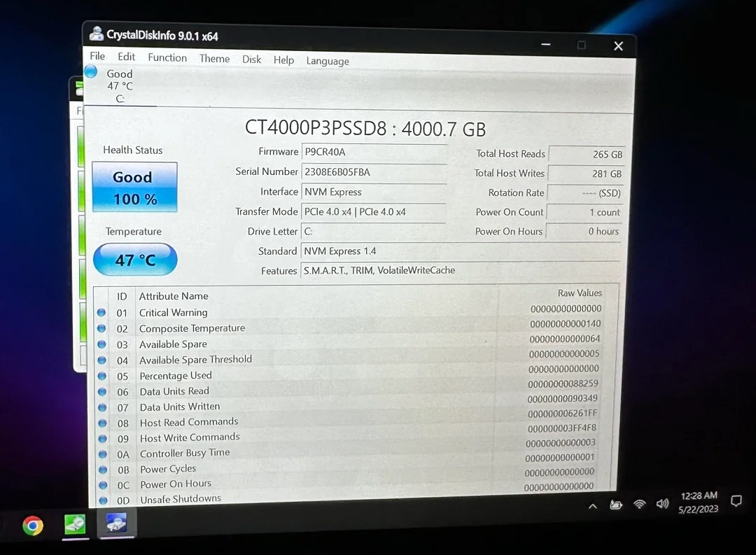
Task: Open the notification center icon
Action: pyautogui.click(x=736, y=501)
